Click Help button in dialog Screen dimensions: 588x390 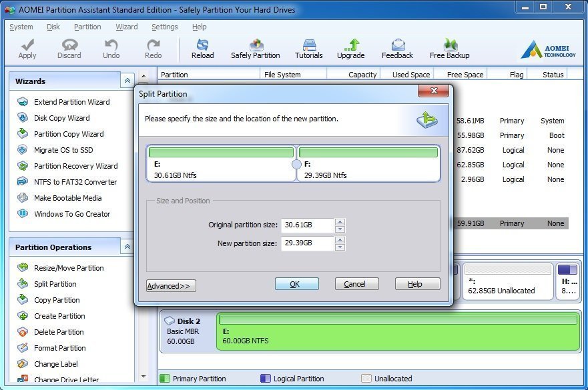pyautogui.click(x=417, y=284)
